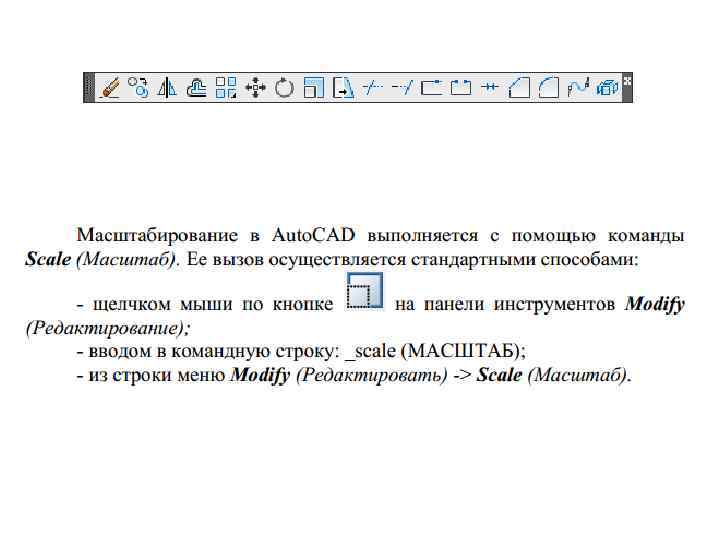Click the word 'Масштабирование'
The image size is (720, 540).
click(x=158, y=235)
